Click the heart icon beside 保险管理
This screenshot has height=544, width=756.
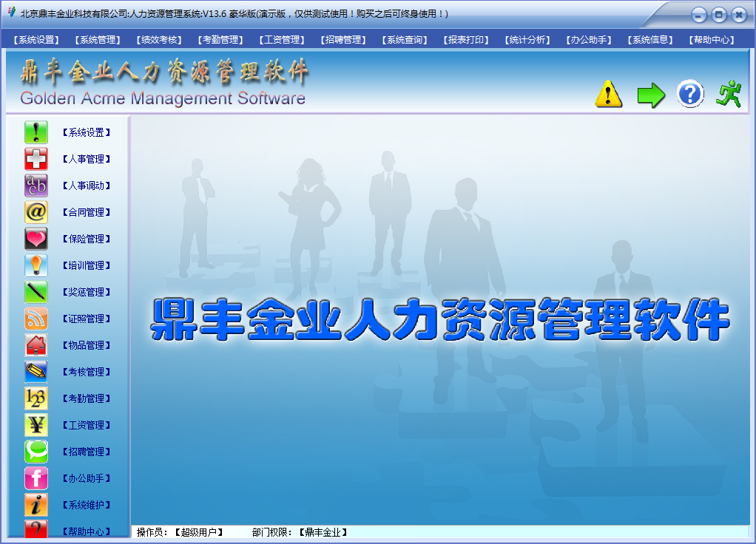pyautogui.click(x=36, y=239)
